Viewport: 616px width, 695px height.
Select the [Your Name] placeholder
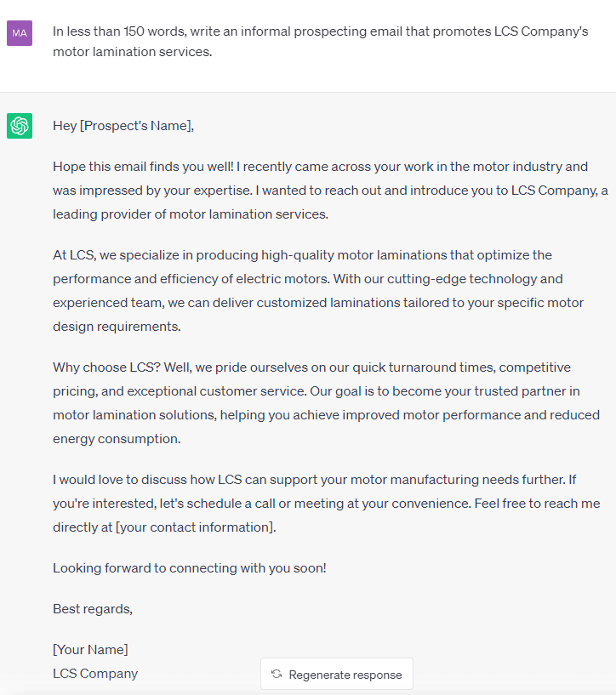pos(90,649)
